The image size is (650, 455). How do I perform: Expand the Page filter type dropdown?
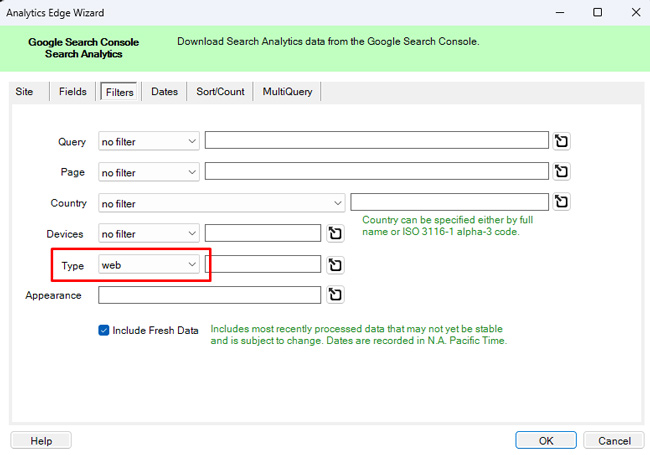pyautogui.click(x=149, y=173)
